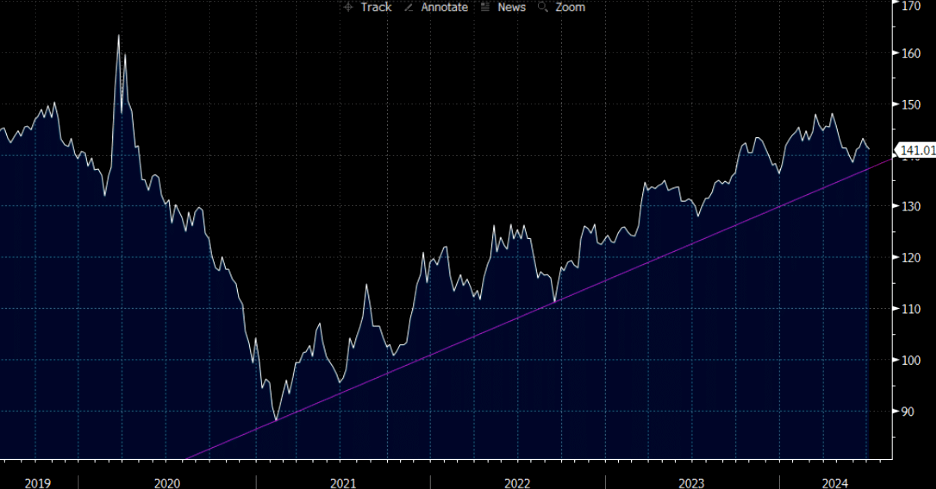Click the 170 price axis label
Screen dimensions: 936x489
911,5
